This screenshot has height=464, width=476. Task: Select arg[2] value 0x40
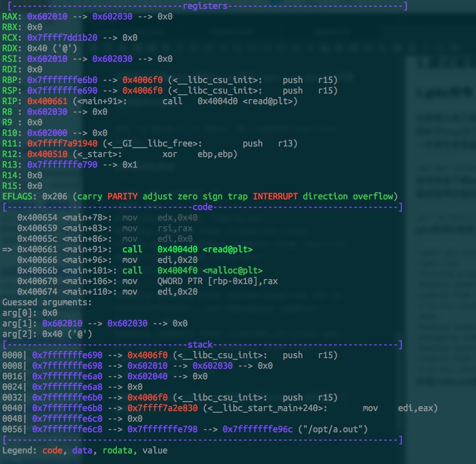(x=52, y=334)
